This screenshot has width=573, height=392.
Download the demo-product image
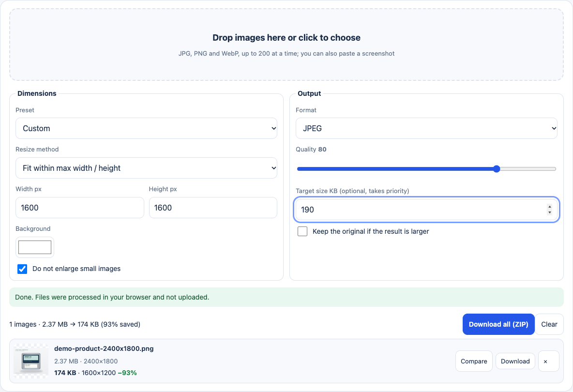point(515,362)
